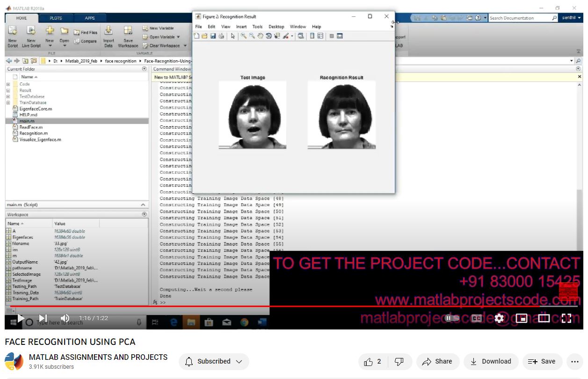The width and height of the screenshot is (588, 379).
Task: Expand the Code folder tree node
Action: (8, 84)
